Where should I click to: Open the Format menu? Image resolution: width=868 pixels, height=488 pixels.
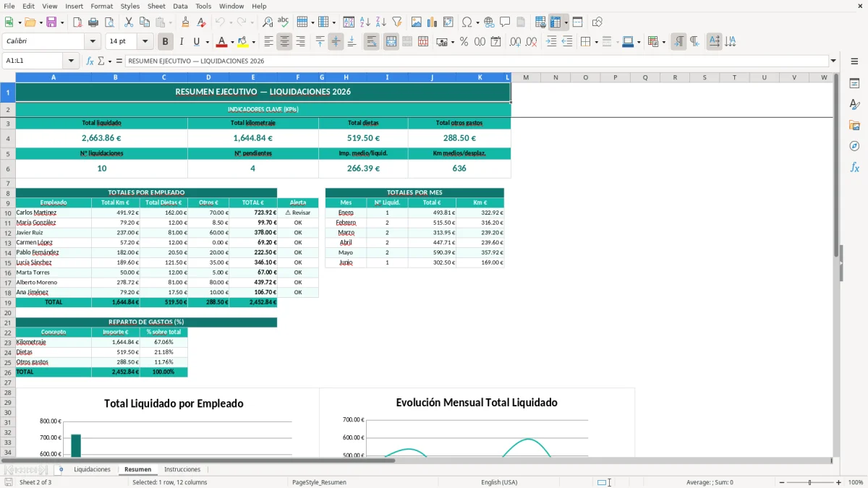click(101, 6)
